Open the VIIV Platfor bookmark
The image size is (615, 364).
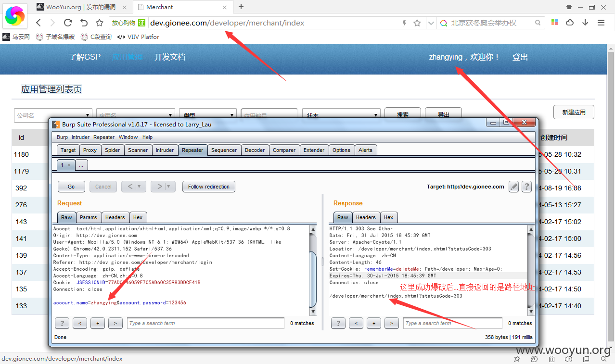[139, 37]
